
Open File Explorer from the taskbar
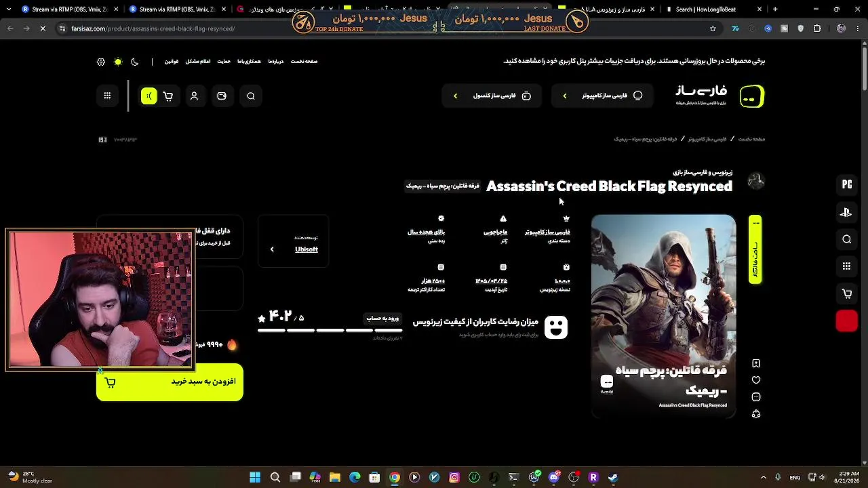coord(334,477)
